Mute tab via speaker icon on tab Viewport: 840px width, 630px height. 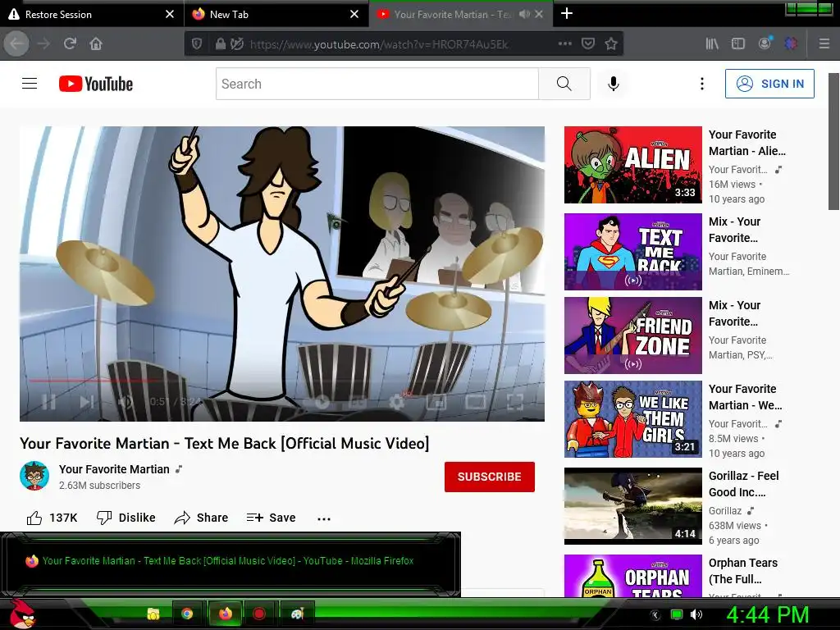pyautogui.click(x=524, y=15)
